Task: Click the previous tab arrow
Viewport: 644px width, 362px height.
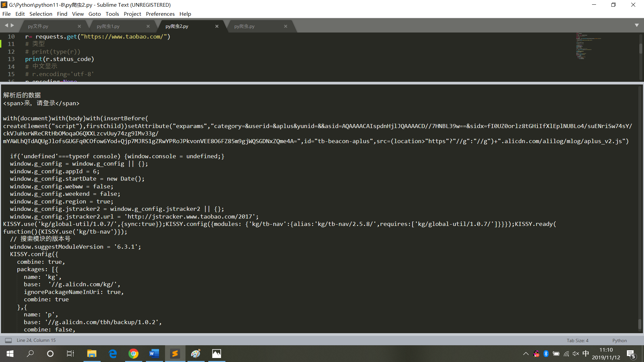Action: point(6,25)
